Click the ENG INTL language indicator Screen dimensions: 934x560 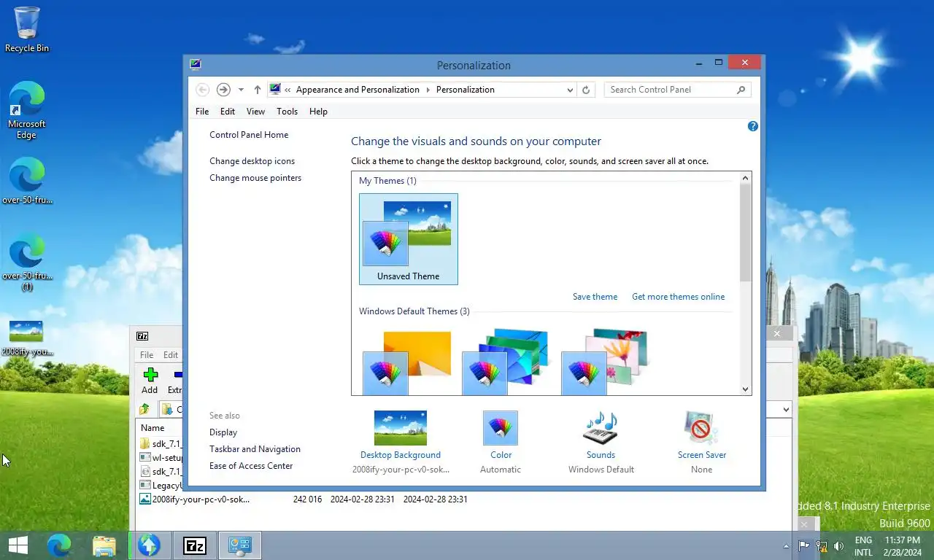click(x=863, y=545)
